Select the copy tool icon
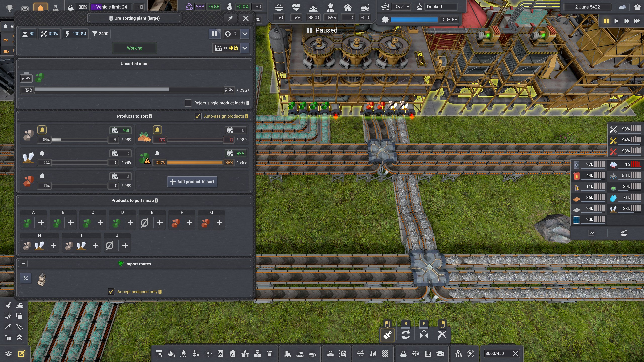This screenshot has height=362, width=644. tap(19, 316)
